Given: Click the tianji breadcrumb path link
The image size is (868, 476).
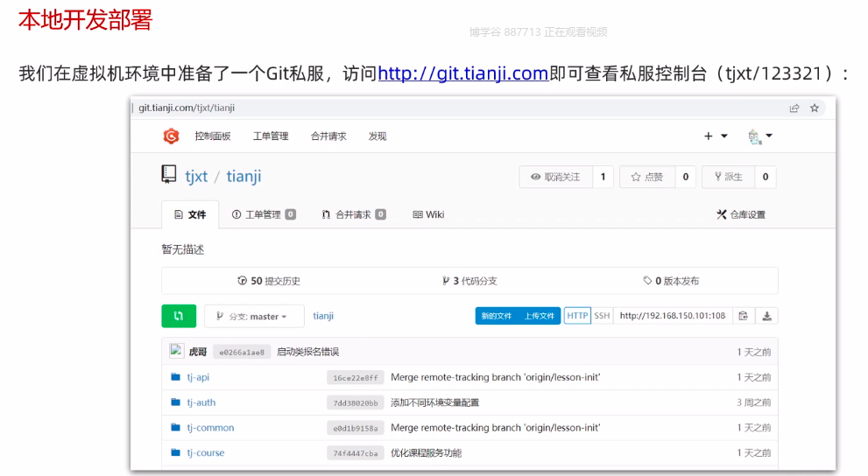Looking at the screenshot, I should click(x=323, y=316).
